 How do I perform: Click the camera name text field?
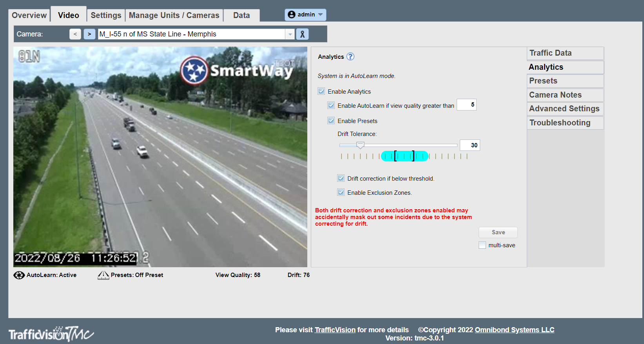[x=192, y=34]
